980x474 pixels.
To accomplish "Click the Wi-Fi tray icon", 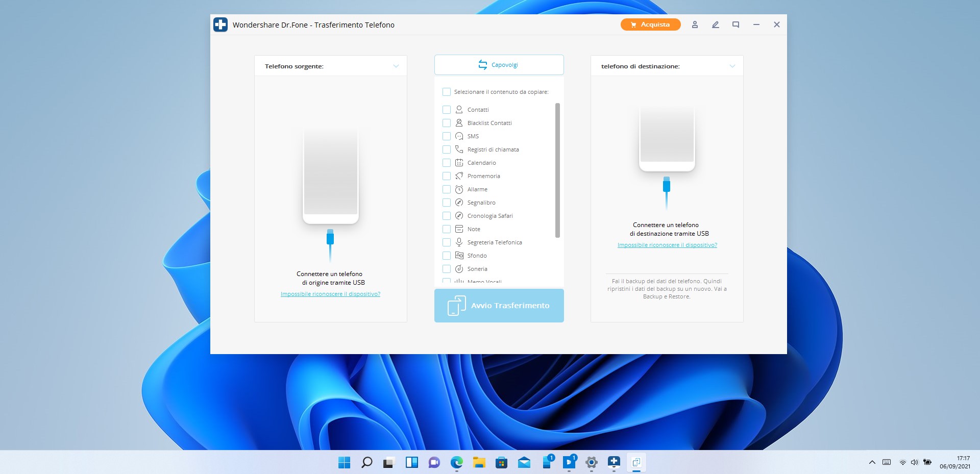I will tap(902, 462).
